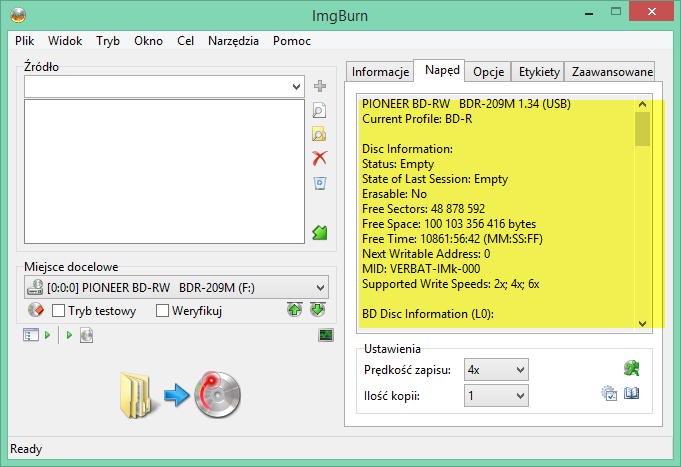Click 'Supported Write Speeds: 2x; 4x; 6x' text
The height and width of the screenshot is (467, 681).
point(450,284)
